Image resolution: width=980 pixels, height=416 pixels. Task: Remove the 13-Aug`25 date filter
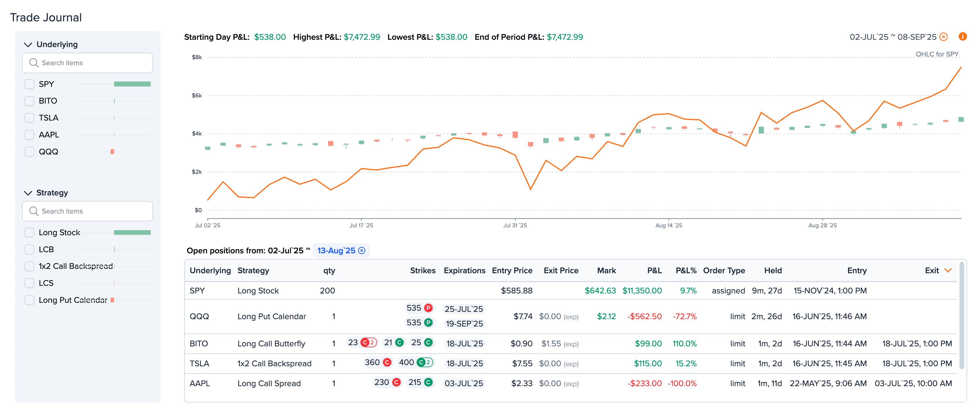(x=362, y=250)
